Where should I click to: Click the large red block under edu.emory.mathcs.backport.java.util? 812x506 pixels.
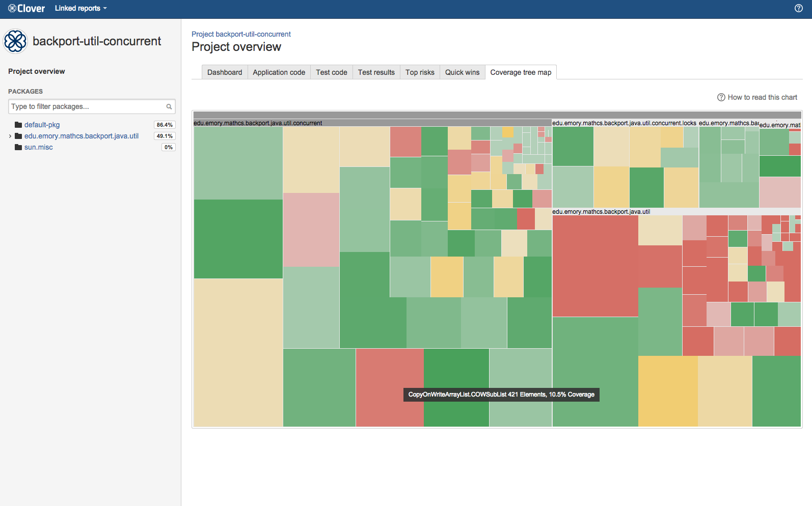point(595,266)
